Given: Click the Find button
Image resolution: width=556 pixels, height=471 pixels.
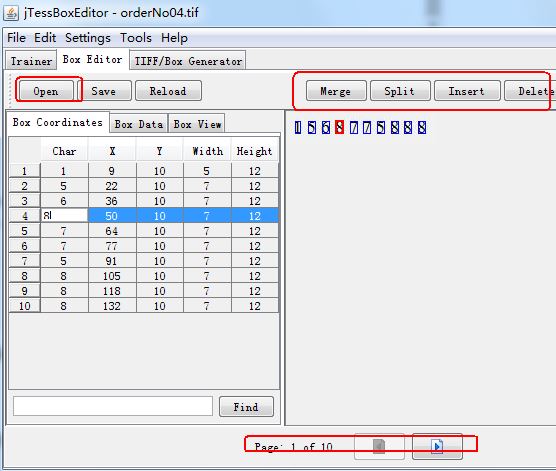Looking at the screenshot, I should 246,407.
